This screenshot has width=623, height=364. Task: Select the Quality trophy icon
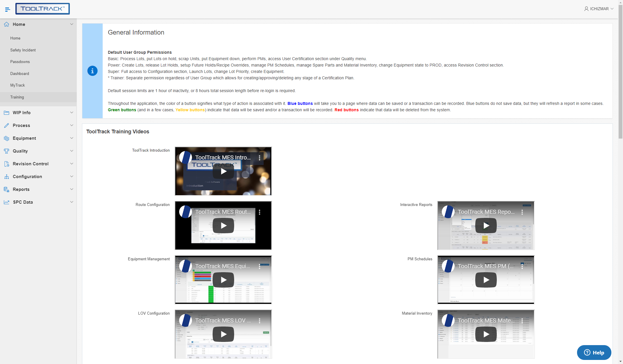pyautogui.click(x=6, y=151)
